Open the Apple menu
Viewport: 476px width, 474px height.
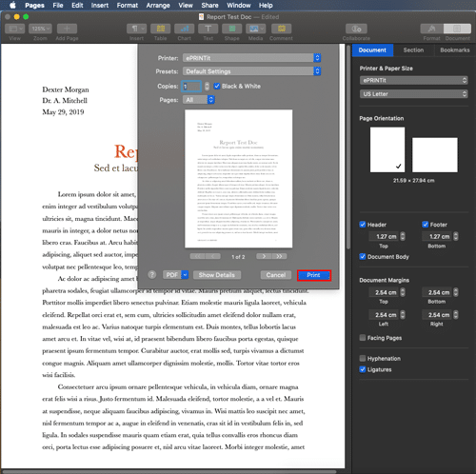click(12, 5)
